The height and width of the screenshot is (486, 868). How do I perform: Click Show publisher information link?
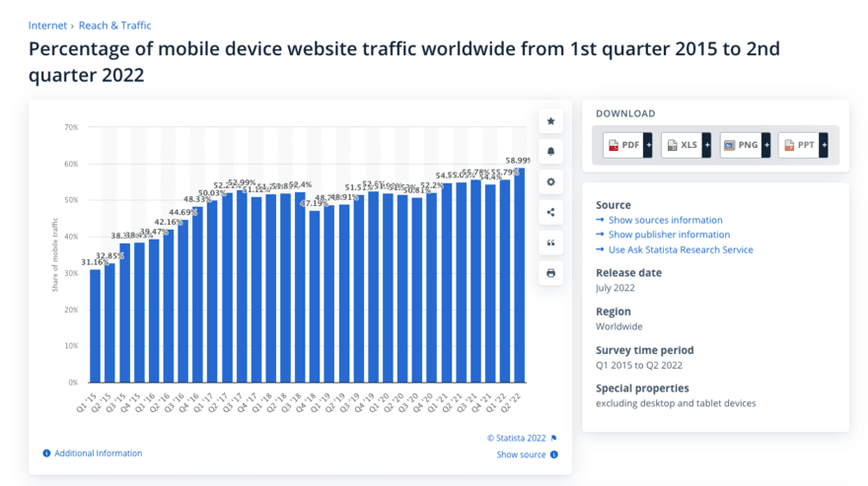(x=670, y=235)
